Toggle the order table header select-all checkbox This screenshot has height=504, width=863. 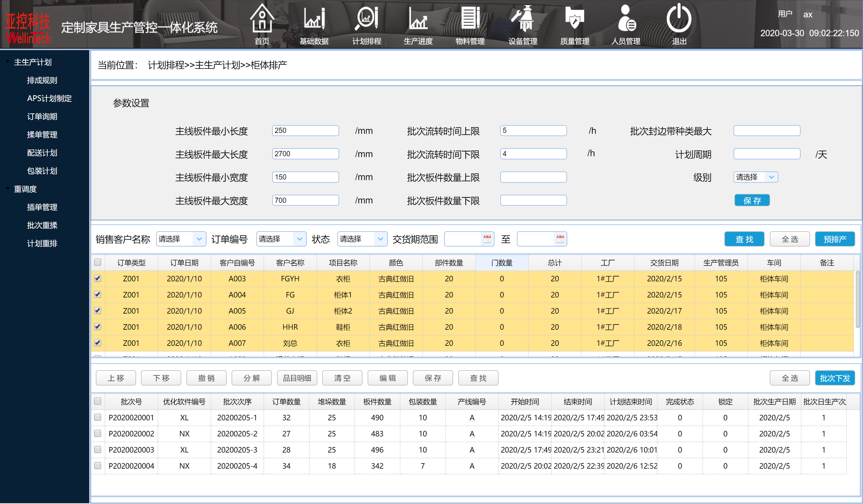98,262
